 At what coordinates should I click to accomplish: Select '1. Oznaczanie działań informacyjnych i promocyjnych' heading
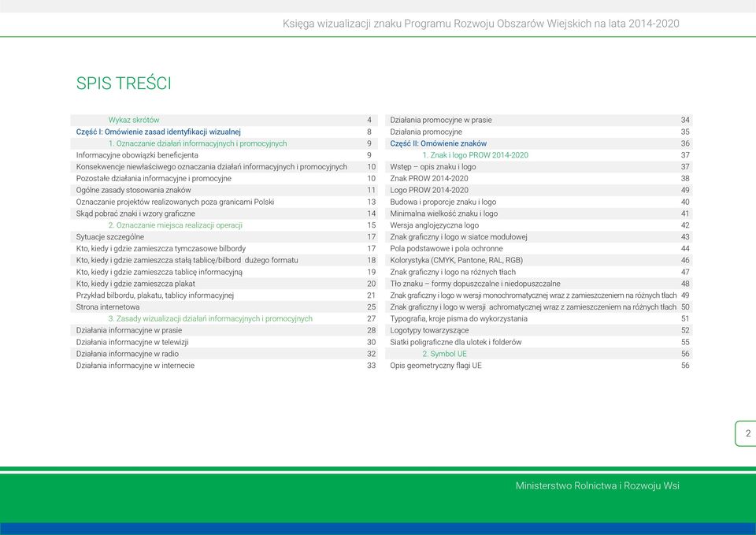198,143
